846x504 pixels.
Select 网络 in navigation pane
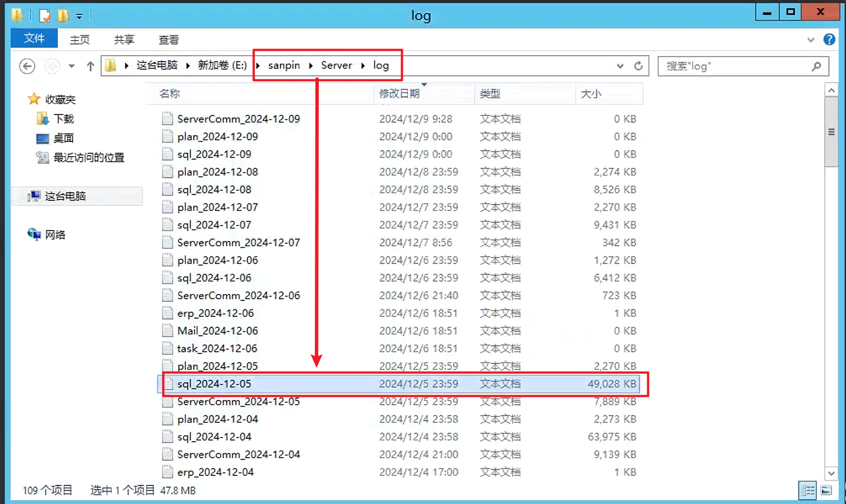coord(55,235)
